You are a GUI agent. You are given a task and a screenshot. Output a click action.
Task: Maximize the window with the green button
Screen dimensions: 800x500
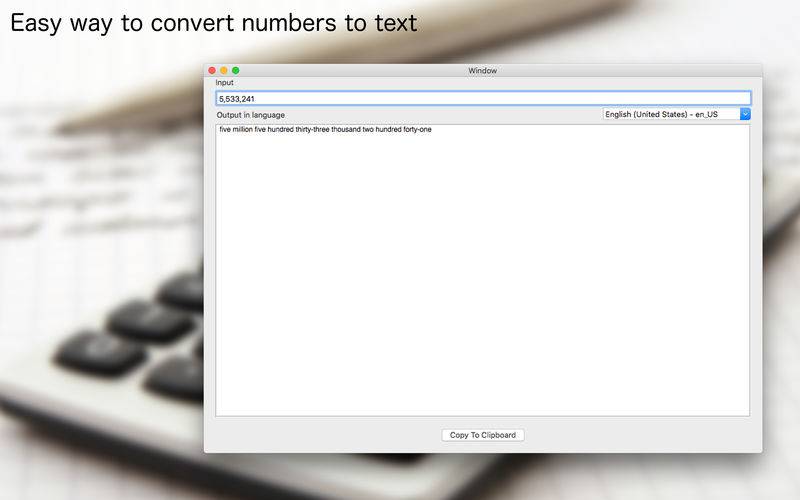tap(236, 70)
